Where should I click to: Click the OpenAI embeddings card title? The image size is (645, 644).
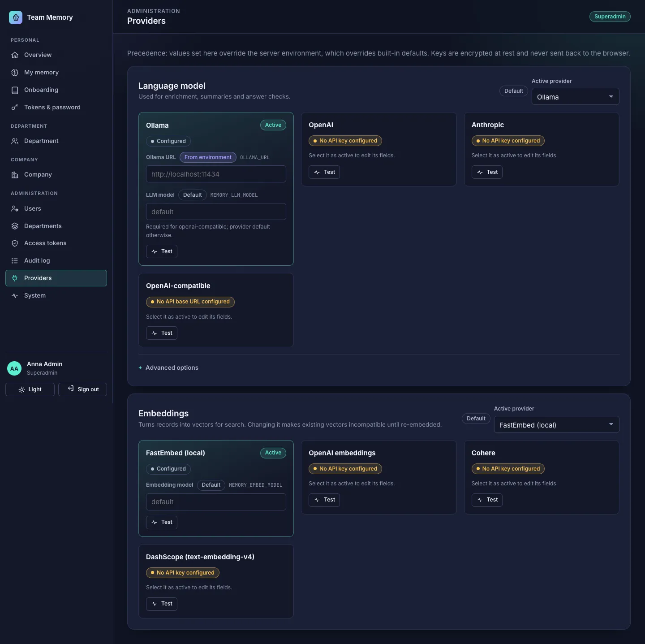[x=342, y=453]
